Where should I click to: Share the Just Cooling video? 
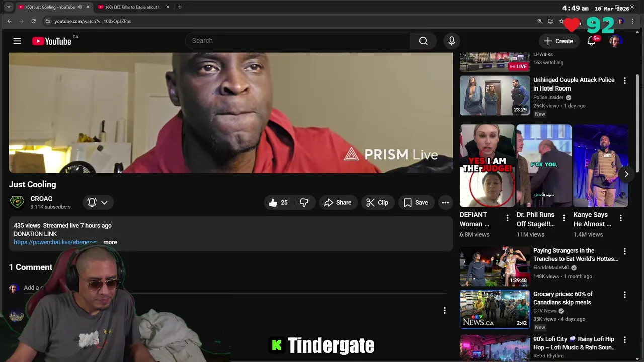[338, 202]
